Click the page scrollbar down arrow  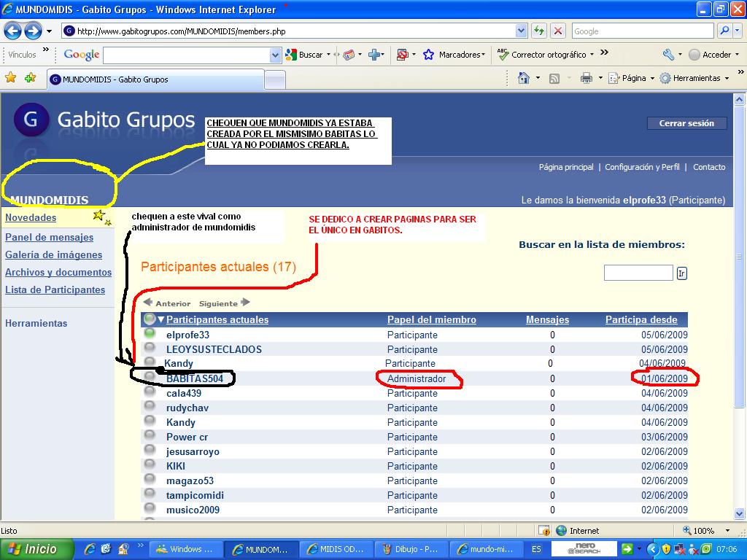pos(740,513)
